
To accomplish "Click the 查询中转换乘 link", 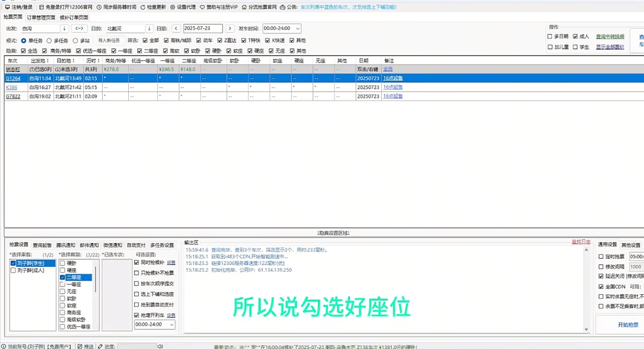I will (610, 37).
